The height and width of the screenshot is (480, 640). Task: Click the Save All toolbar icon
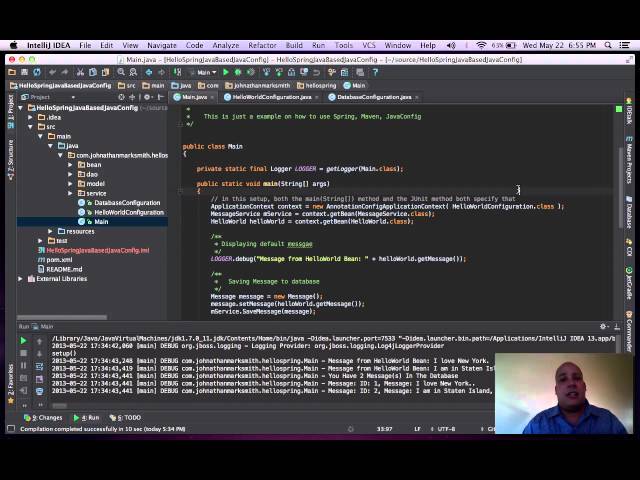pyautogui.click(x=24, y=72)
